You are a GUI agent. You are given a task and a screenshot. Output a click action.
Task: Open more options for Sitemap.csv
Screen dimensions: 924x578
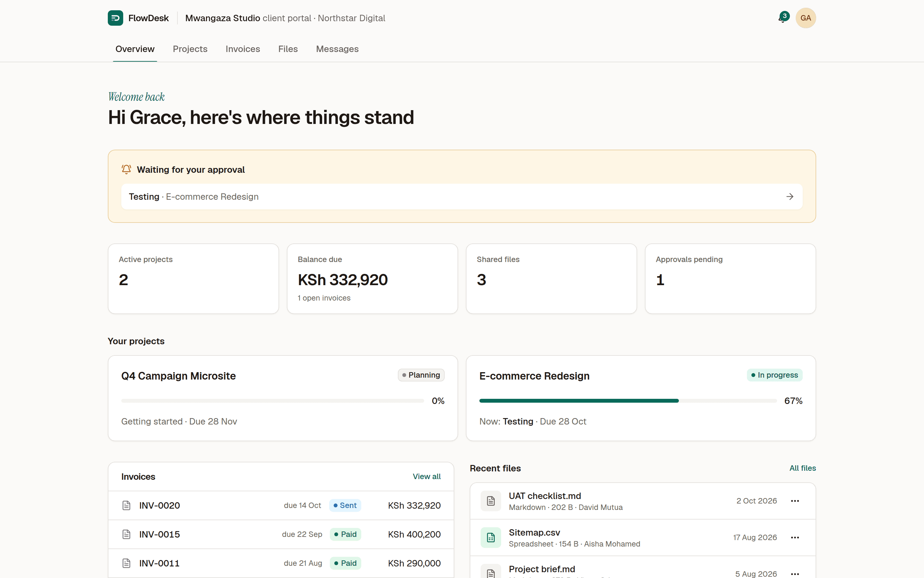click(x=795, y=538)
